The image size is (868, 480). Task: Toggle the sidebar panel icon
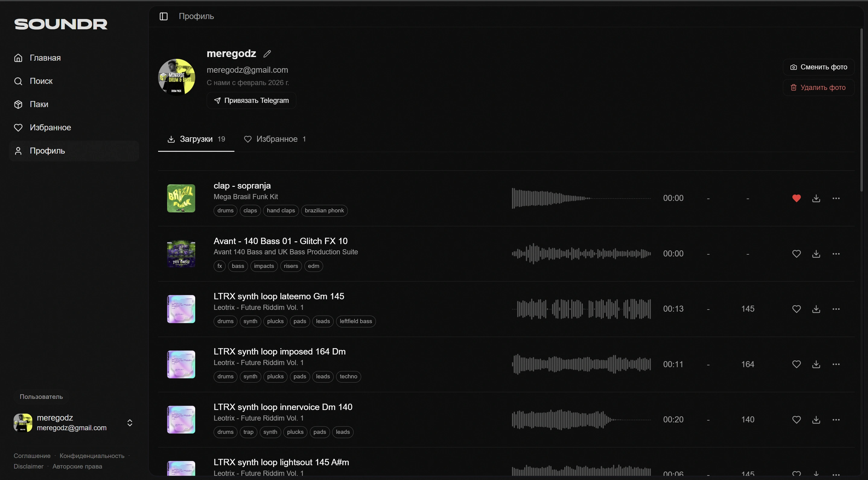[x=164, y=16]
